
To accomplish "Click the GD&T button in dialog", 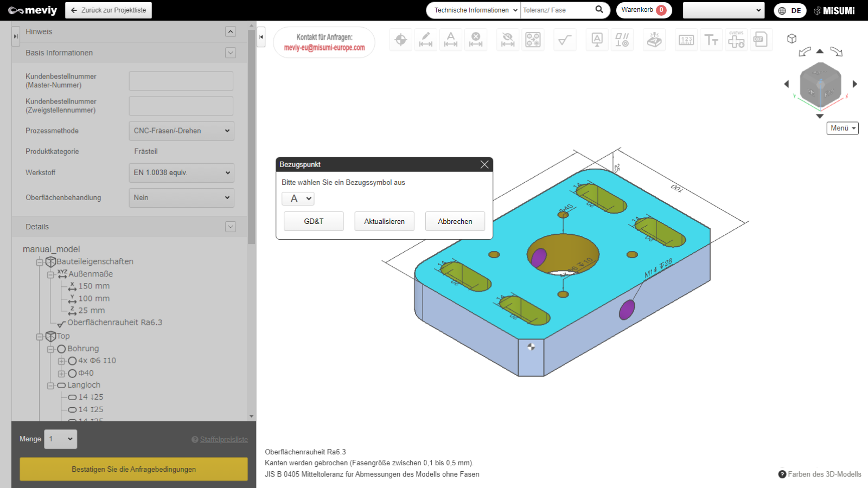I will [x=314, y=221].
